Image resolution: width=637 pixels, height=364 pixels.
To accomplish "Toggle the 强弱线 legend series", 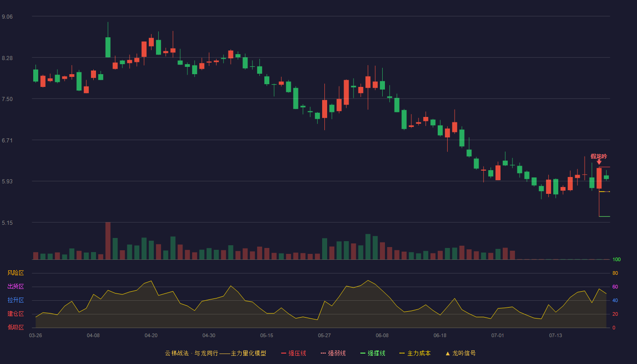I will pyautogui.click(x=333, y=353).
